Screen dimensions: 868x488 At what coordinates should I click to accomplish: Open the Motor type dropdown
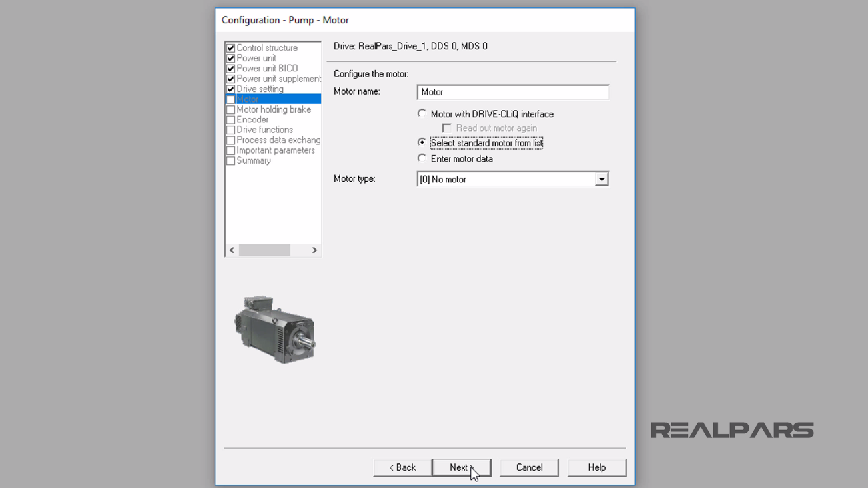(x=602, y=178)
